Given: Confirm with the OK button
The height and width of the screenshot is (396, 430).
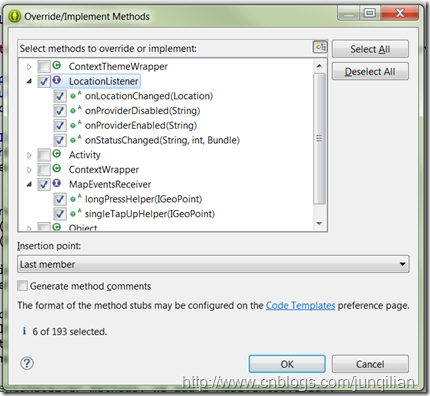Looking at the screenshot, I should point(287,364).
